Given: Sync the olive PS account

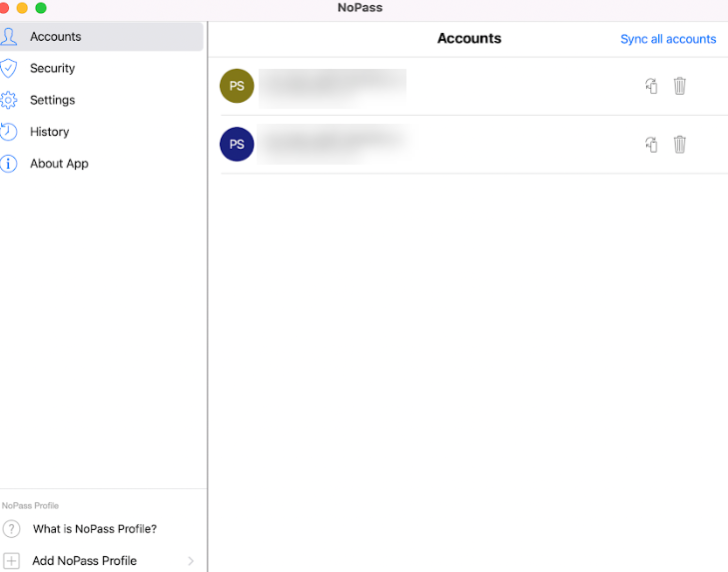Looking at the screenshot, I should click(651, 86).
